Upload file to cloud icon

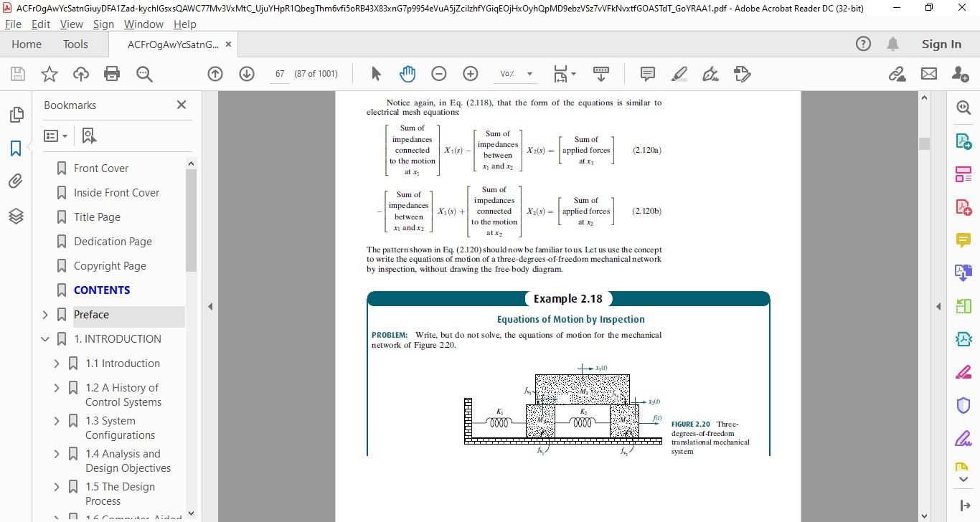coord(81,74)
